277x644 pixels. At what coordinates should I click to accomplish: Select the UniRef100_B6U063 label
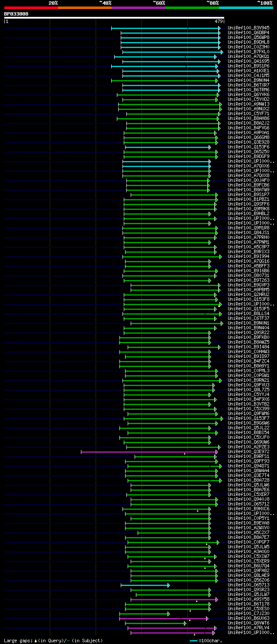248,618
